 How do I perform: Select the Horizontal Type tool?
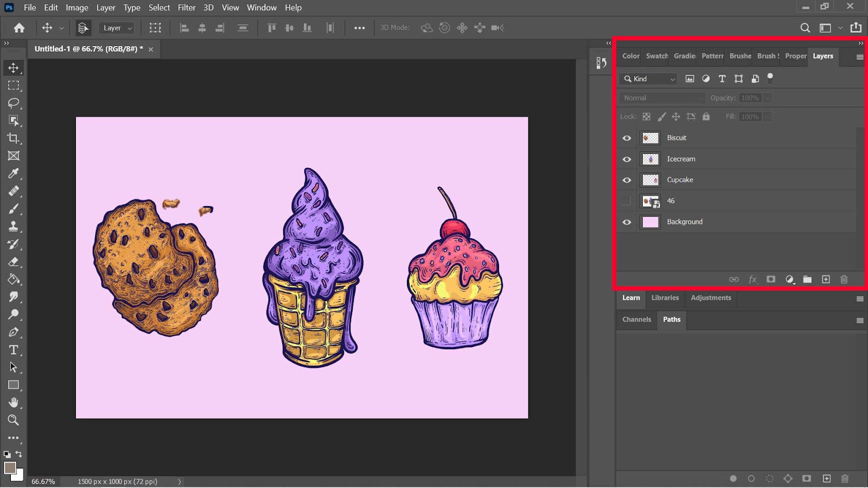tap(14, 350)
